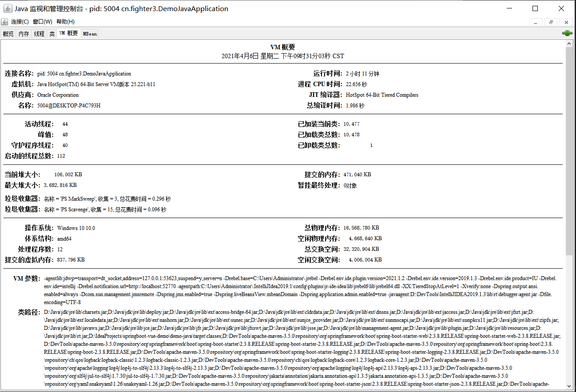Click total loaded classes value 10,478
The height and width of the screenshot is (392, 576).
point(352,135)
